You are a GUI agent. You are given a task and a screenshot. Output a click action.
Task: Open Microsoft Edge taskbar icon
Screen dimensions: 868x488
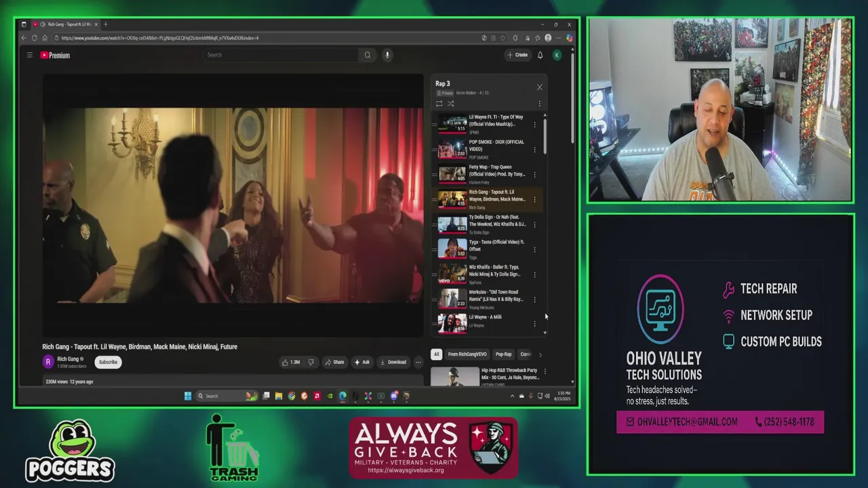[342, 396]
